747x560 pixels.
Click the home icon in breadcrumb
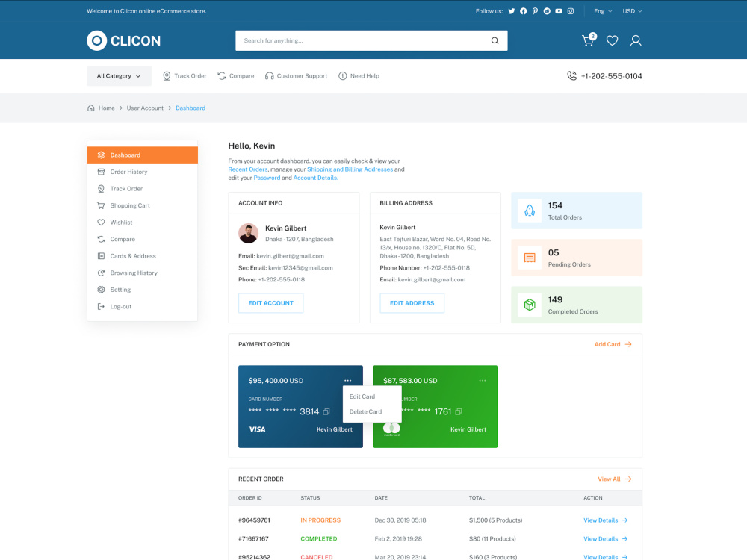90,108
